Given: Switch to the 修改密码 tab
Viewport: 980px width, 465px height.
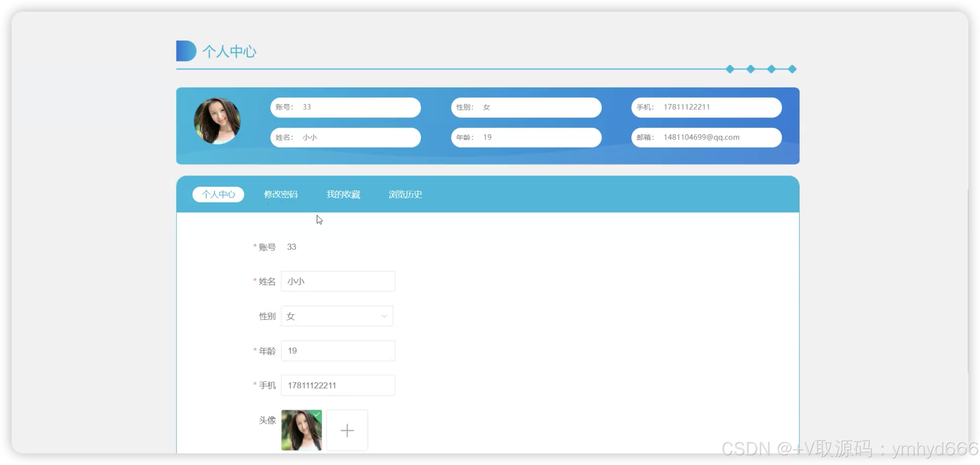Looking at the screenshot, I should pyautogui.click(x=281, y=194).
